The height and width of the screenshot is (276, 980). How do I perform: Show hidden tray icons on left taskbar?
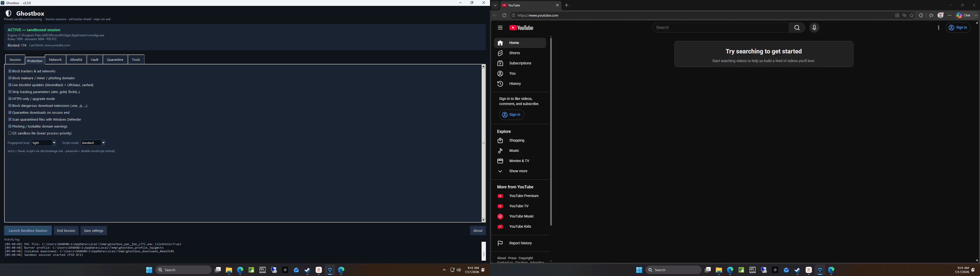tap(444, 270)
